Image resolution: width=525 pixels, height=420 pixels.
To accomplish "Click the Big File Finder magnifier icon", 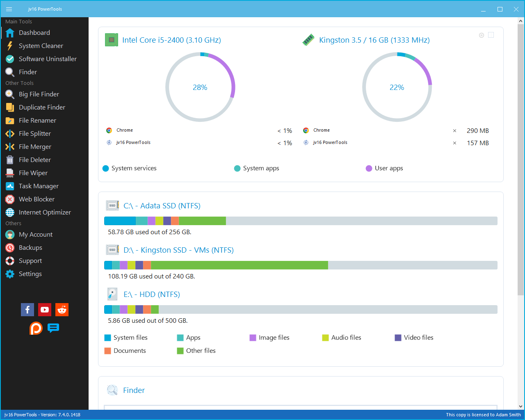I will coord(10,94).
